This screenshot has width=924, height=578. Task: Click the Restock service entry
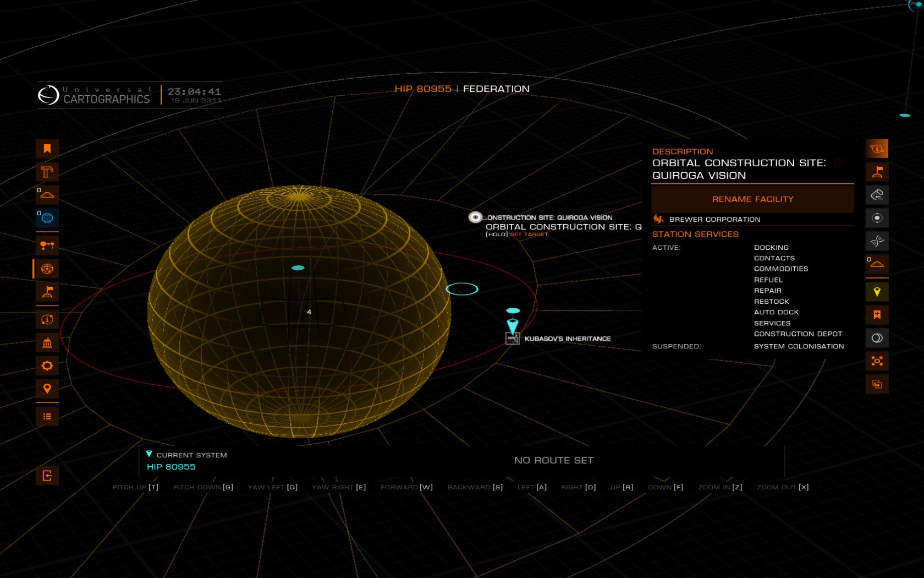click(x=772, y=302)
